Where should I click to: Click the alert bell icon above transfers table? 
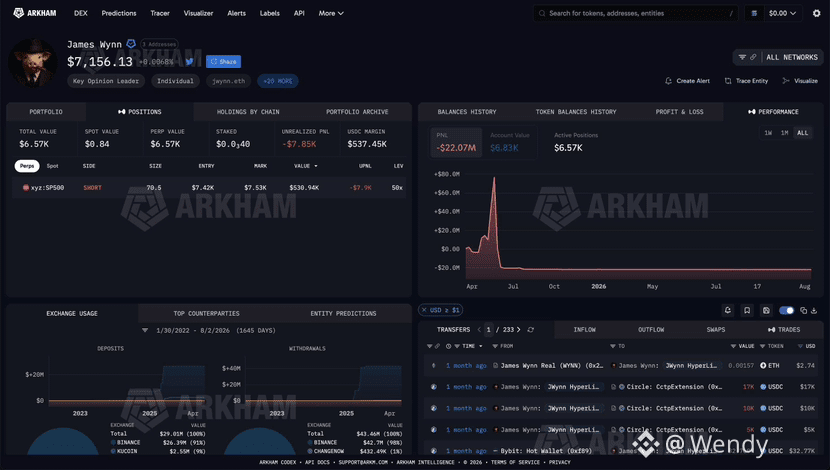point(728,310)
